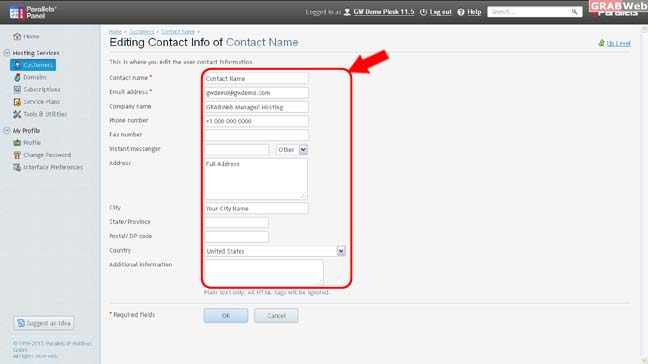Click the Phone number input field
648x364 pixels.
256,121
